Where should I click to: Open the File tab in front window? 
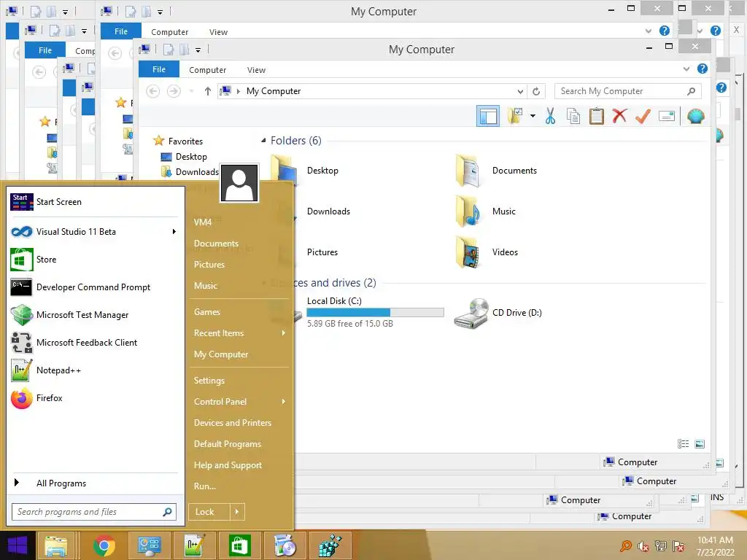tap(158, 69)
